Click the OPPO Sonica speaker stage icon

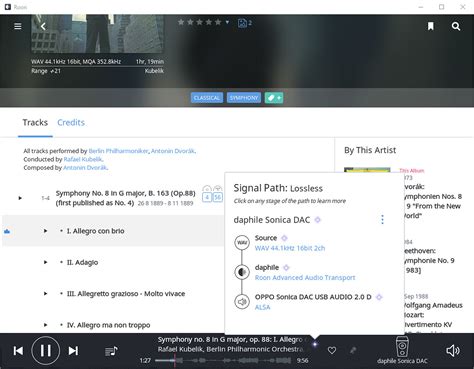click(x=242, y=302)
